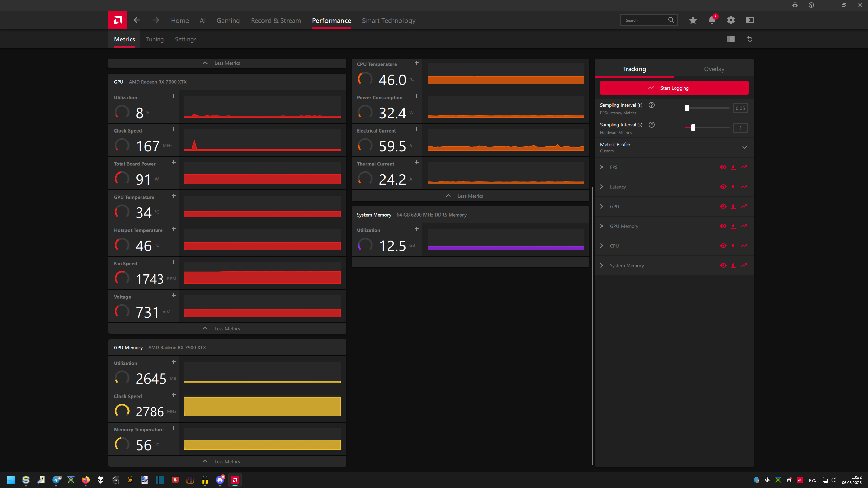
Task: Toggle visibility eye for FPS tracking
Action: [723, 167]
